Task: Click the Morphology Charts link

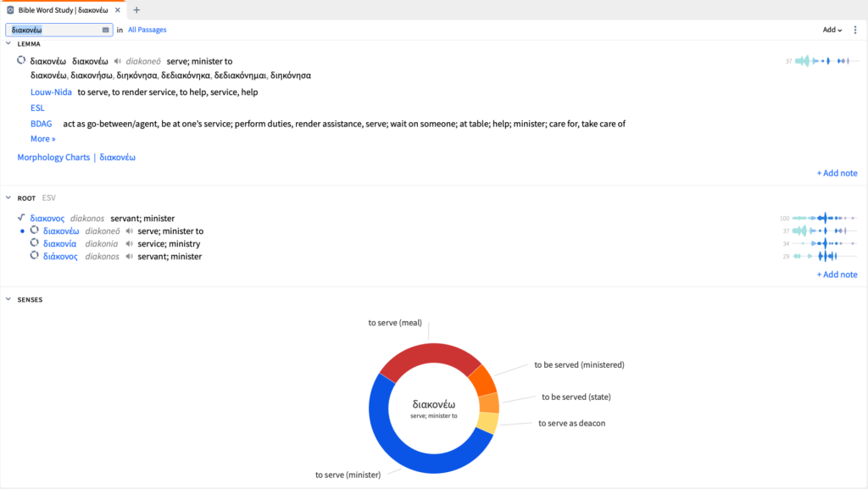Action: click(x=53, y=158)
